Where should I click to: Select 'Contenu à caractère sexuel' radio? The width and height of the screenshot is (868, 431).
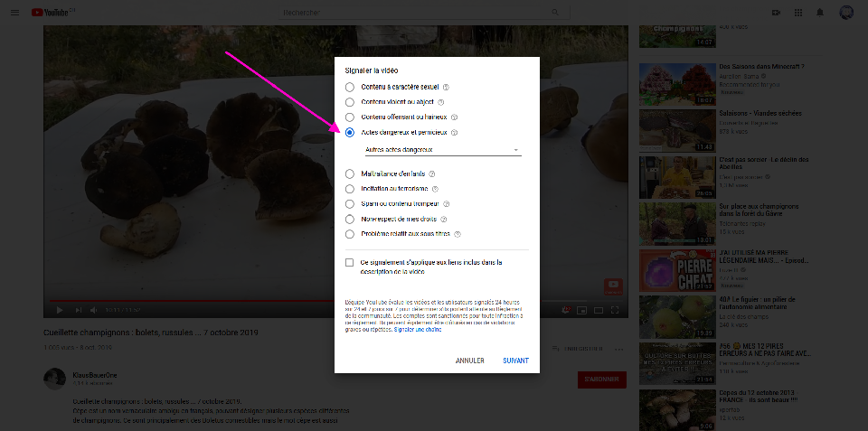(349, 87)
